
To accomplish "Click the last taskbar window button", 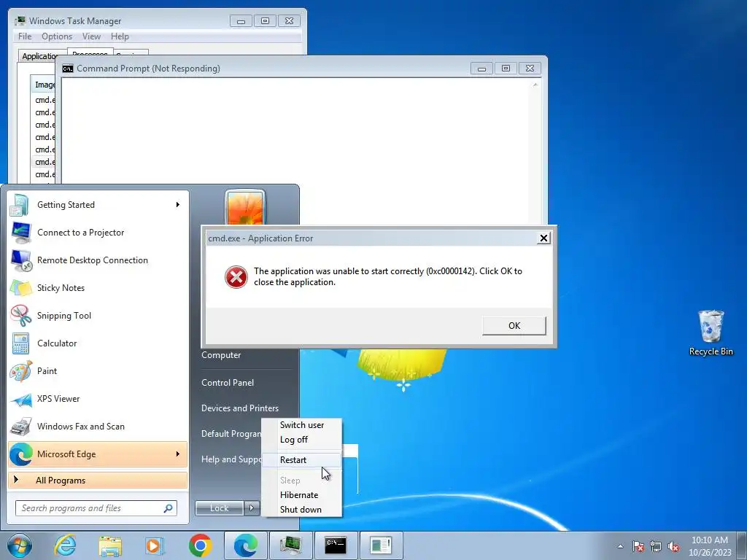I will click(381, 545).
